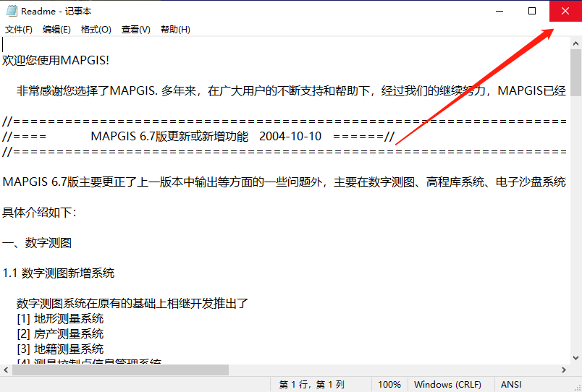The image size is (582, 392).
Task: Open the 帮助(H) menu
Action: (175, 30)
